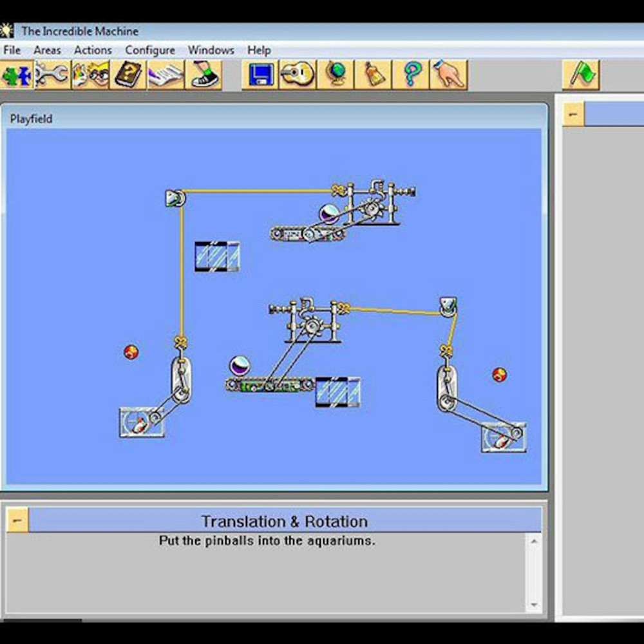
Task: Select the red ball on the right side
Action: (500, 375)
